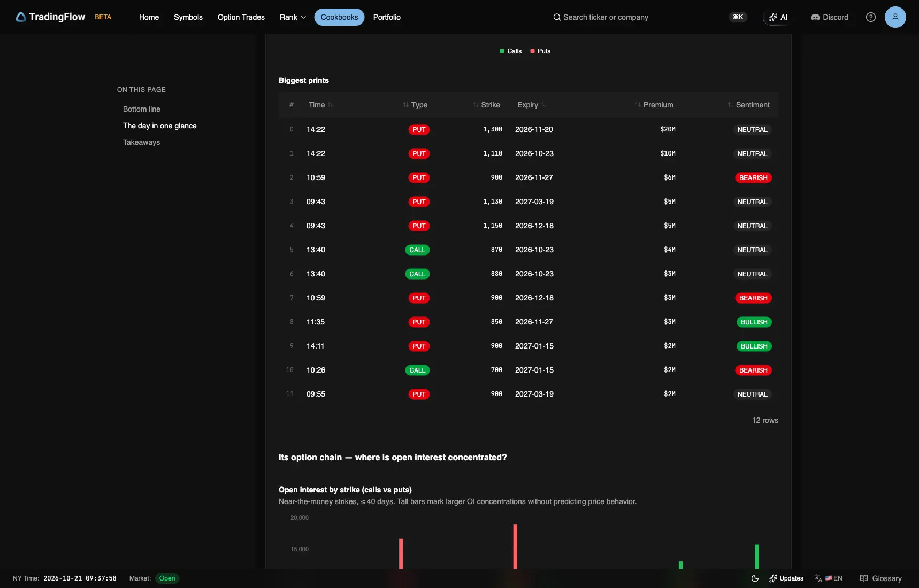919x588 pixels.
Task: Click the tall green call bar in OI chart
Action: [x=756, y=556]
